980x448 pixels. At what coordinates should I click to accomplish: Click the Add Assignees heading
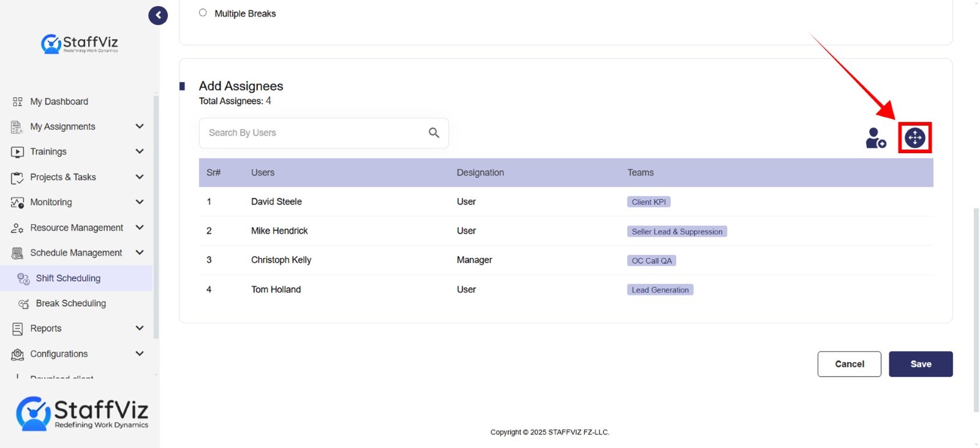[x=241, y=86]
